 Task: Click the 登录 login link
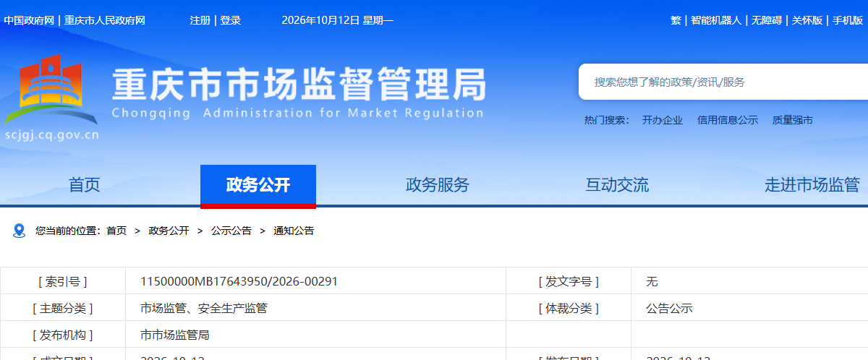[x=231, y=20]
